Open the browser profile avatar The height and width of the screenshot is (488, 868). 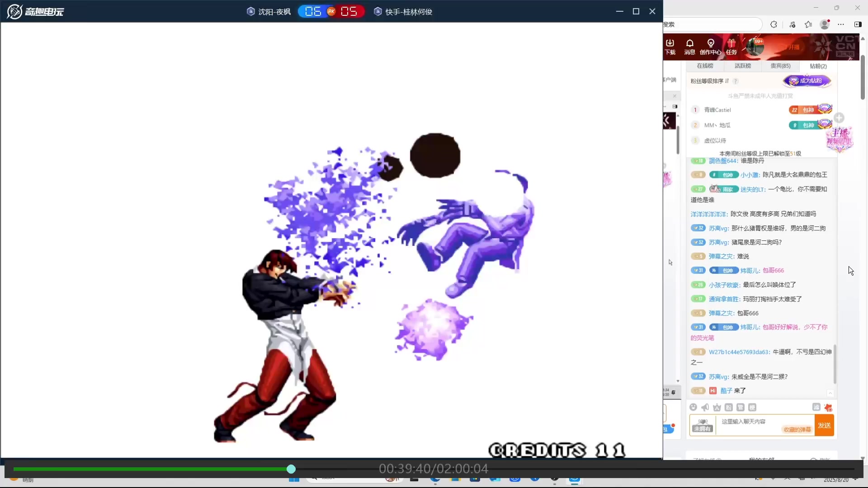coord(825,24)
